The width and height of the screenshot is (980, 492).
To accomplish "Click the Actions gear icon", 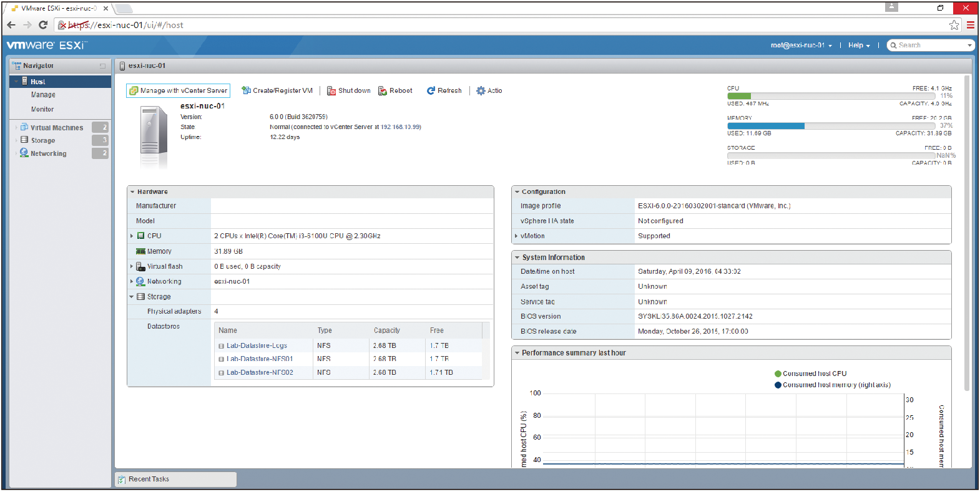I will point(481,90).
